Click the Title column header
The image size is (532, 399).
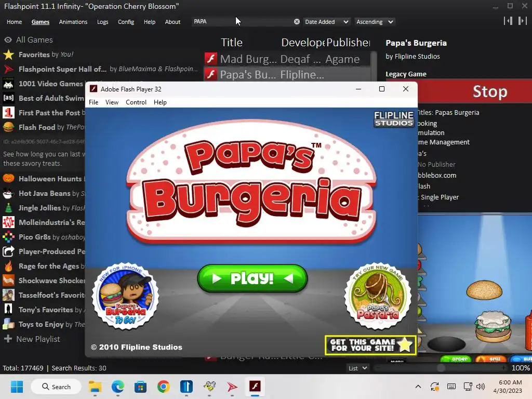(x=232, y=43)
